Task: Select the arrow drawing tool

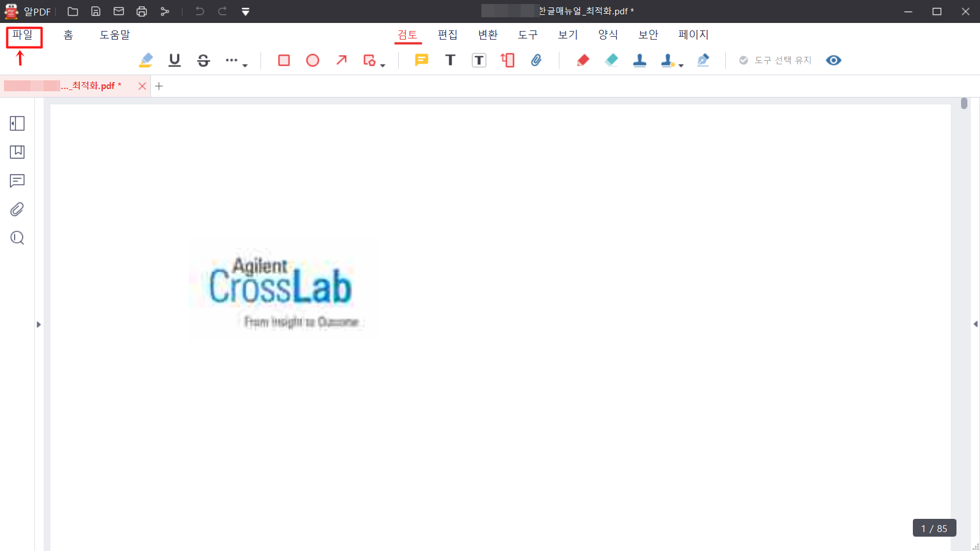Action: (341, 60)
